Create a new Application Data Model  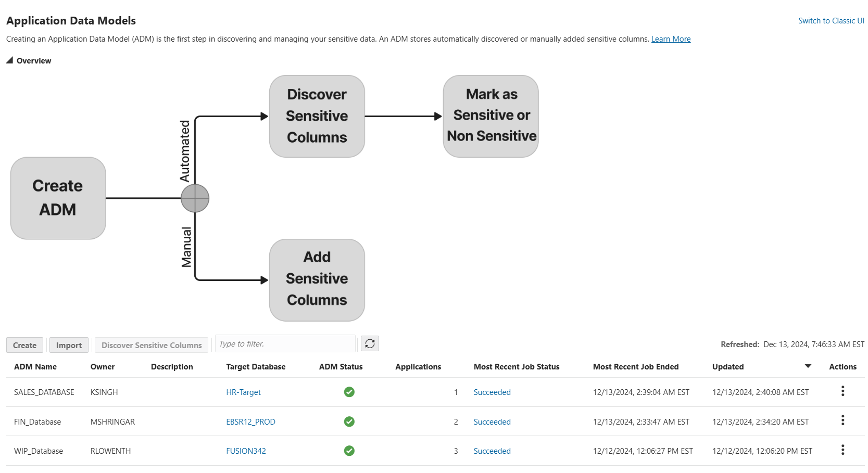click(x=24, y=344)
